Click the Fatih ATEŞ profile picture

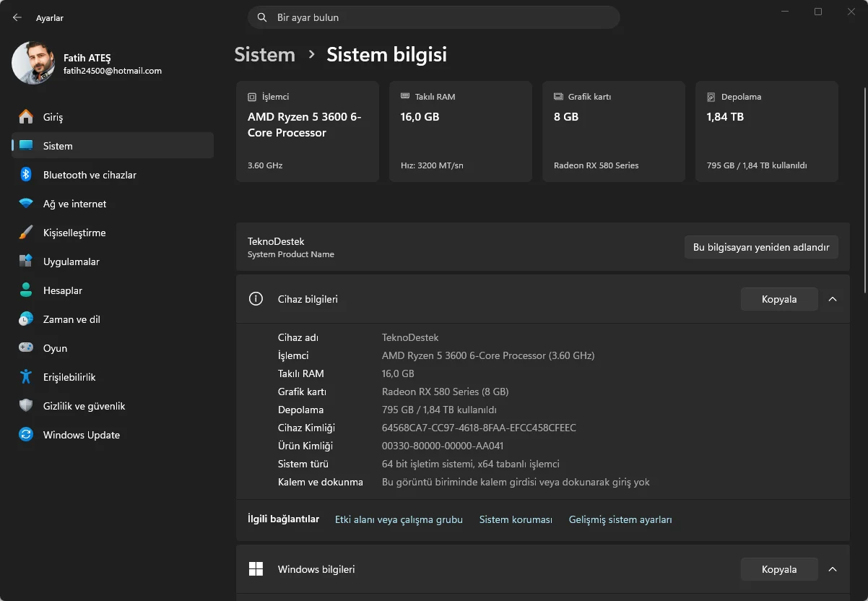click(x=33, y=63)
